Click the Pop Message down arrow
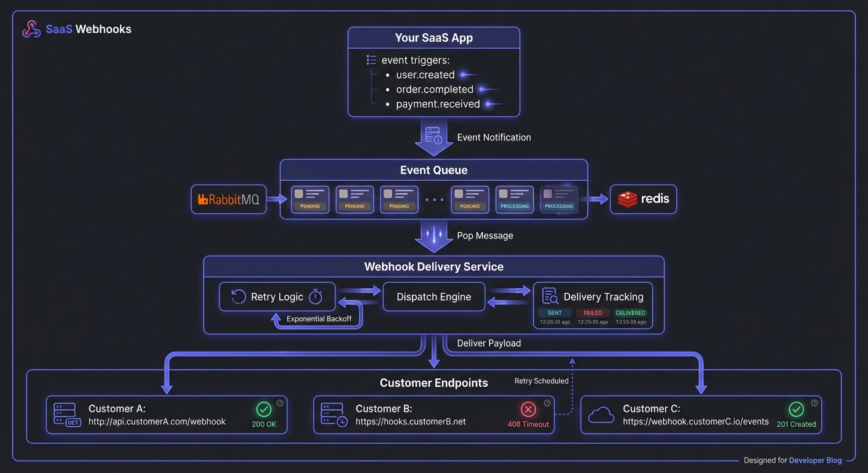Viewport: 868px width, 473px height. pos(434,236)
